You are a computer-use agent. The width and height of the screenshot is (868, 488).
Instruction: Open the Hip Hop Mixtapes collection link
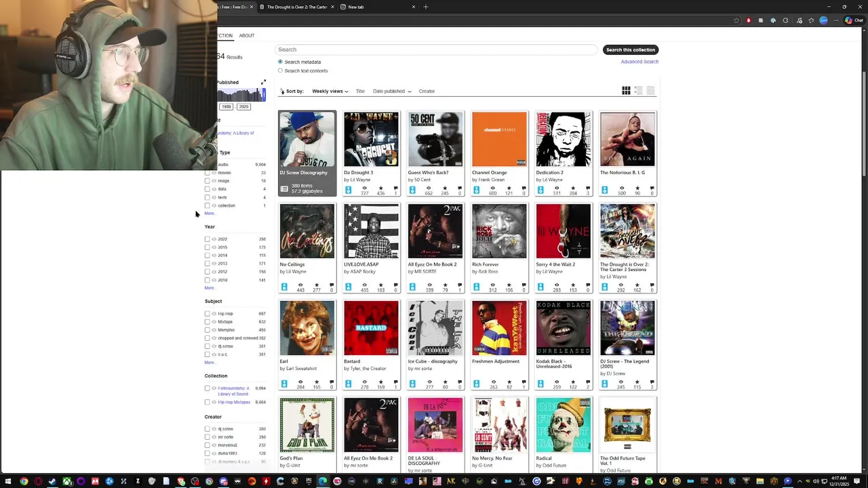click(x=234, y=402)
